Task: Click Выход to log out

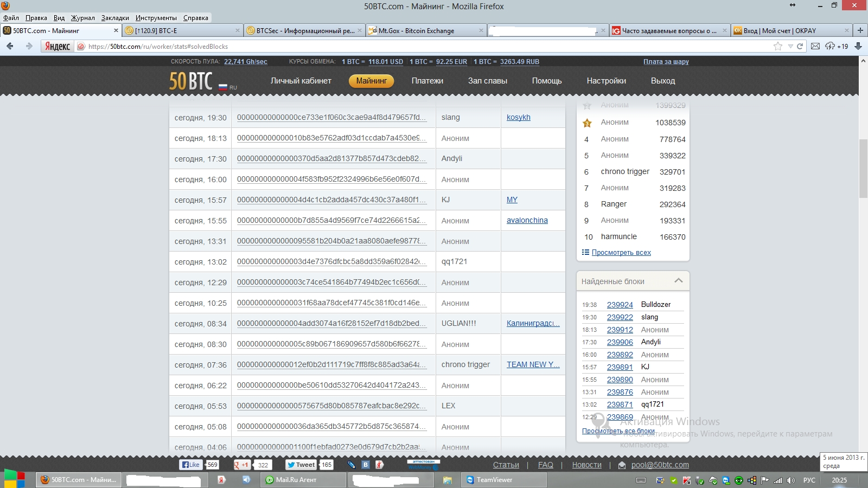Action: tap(663, 81)
